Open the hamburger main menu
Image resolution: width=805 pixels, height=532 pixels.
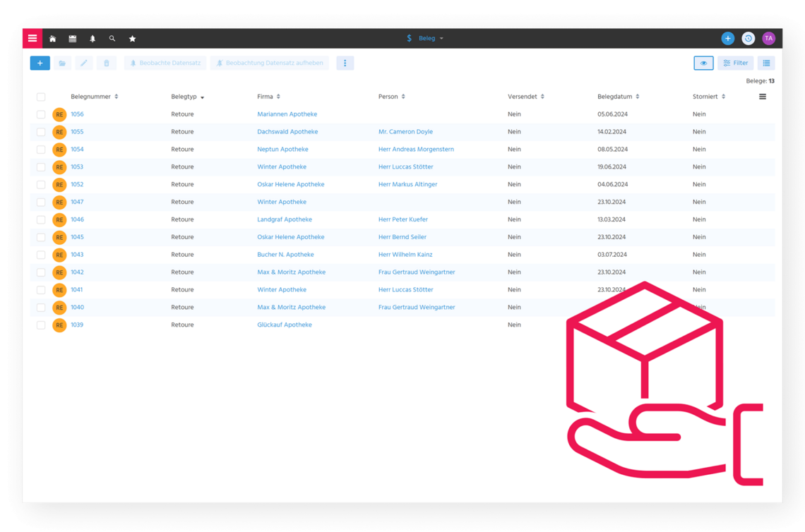pos(32,38)
